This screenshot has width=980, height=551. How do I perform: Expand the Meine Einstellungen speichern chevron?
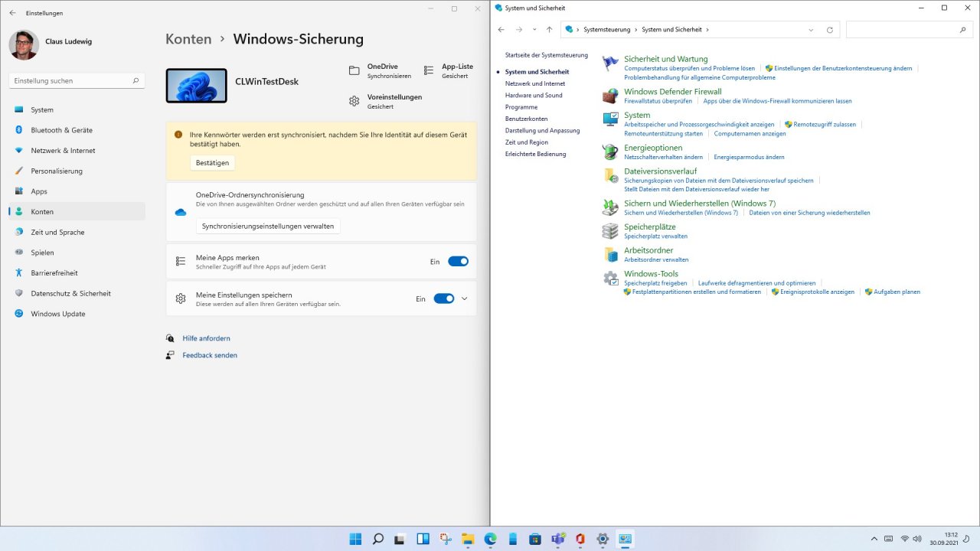coord(464,298)
